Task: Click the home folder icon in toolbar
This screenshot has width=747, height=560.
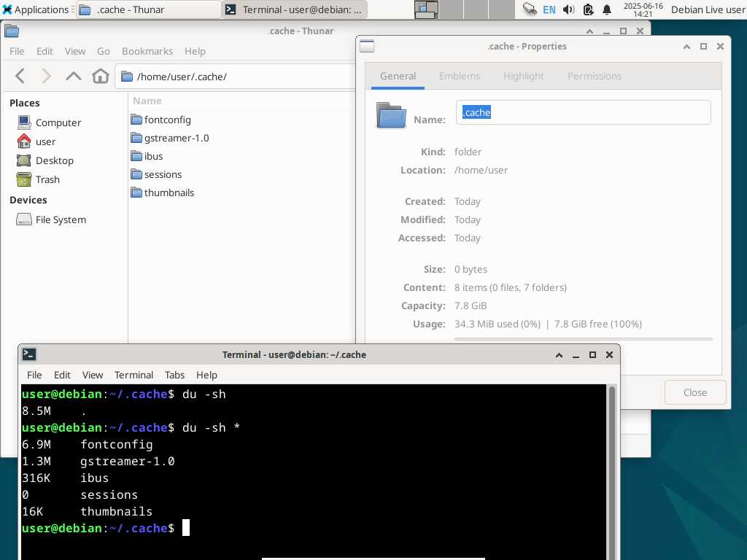Action: pyautogui.click(x=101, y=76)
